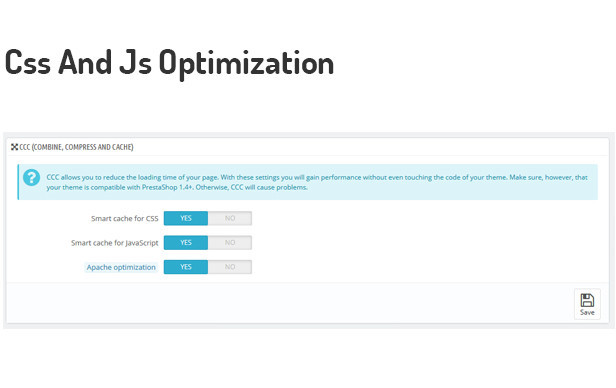
Task: Click the Smart cache for CSS label
Action: click(125, 218)
